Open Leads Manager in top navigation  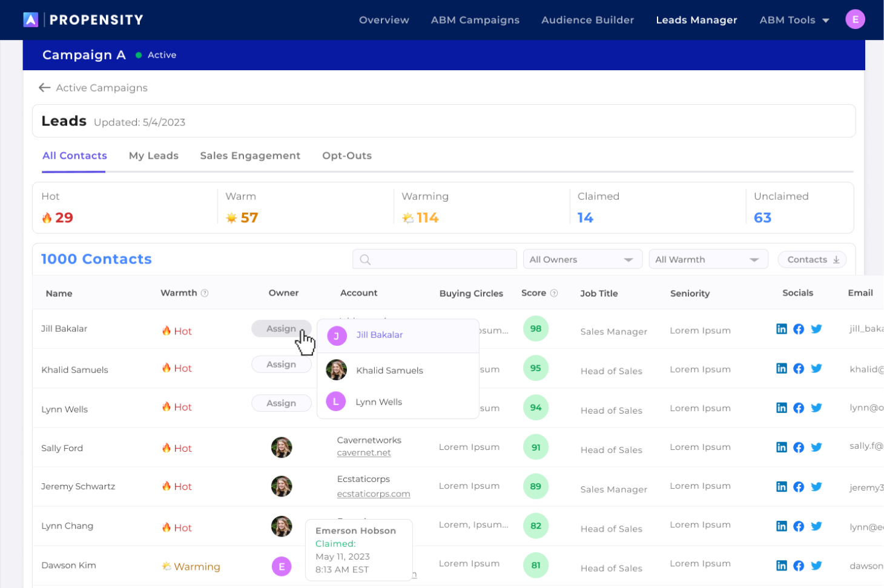[697, 20]
